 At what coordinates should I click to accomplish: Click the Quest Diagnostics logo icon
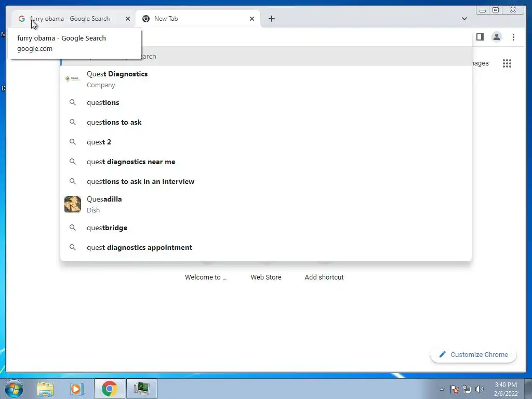(73, 79)
